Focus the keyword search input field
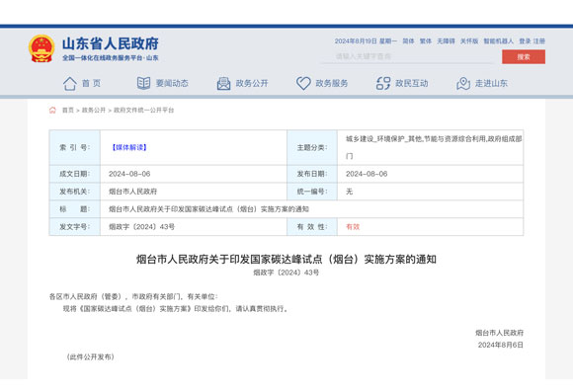This screenshot has width=573, height=392. tap(407, 56)
